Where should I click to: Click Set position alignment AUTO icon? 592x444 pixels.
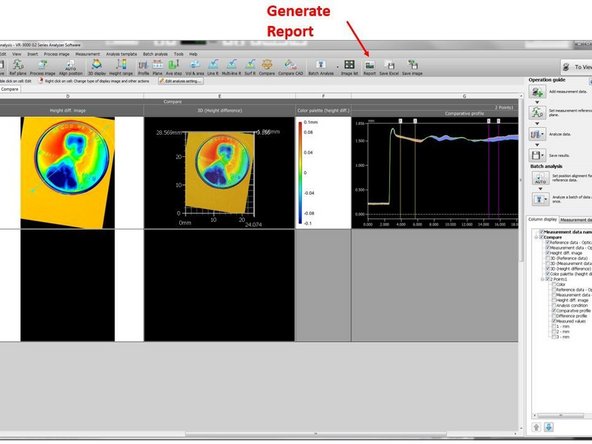pyautogui.click(x=540, y=178)
